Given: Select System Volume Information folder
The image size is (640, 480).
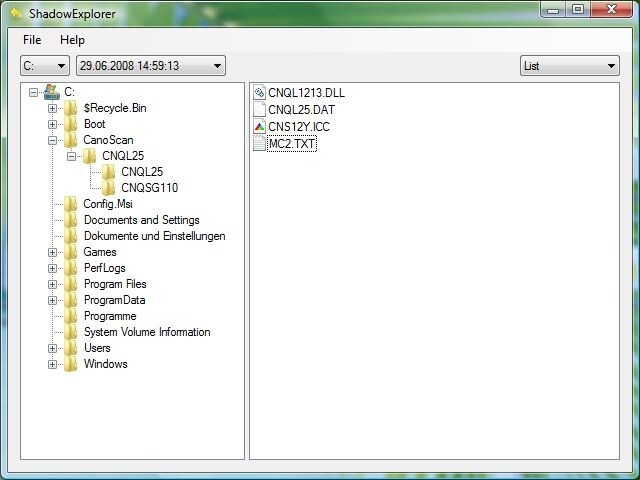Looking at the screenshot, I should click(x=146, y=332).
